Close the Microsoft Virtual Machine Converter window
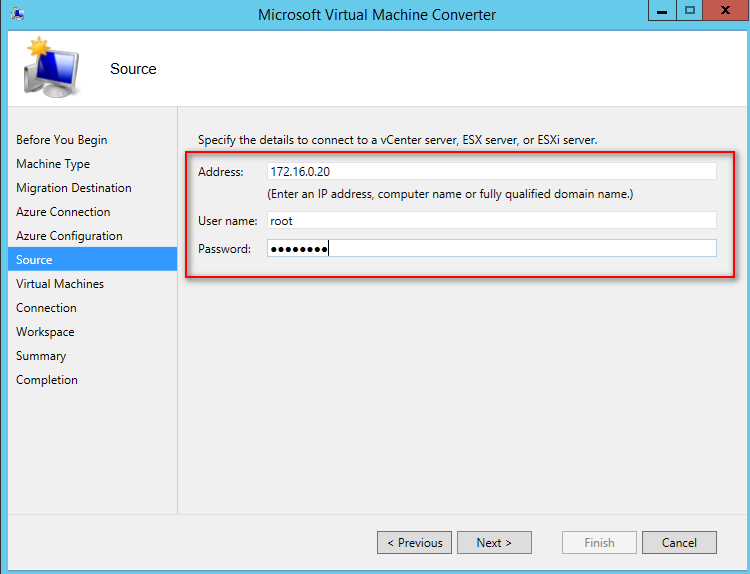 (x=726, y=11)
